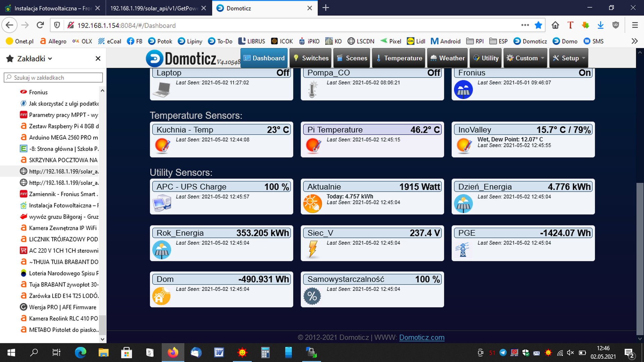
Task: Click the Pi Temperature thermometer icon
Action: 313,146
